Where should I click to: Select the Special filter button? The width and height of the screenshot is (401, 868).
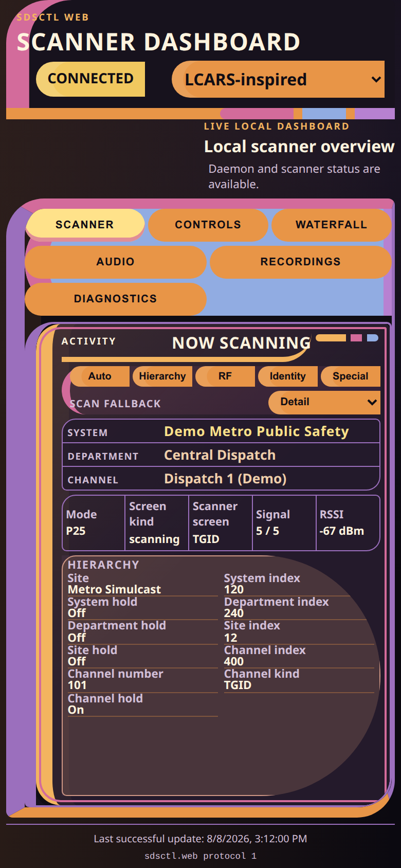pos(351,376)
